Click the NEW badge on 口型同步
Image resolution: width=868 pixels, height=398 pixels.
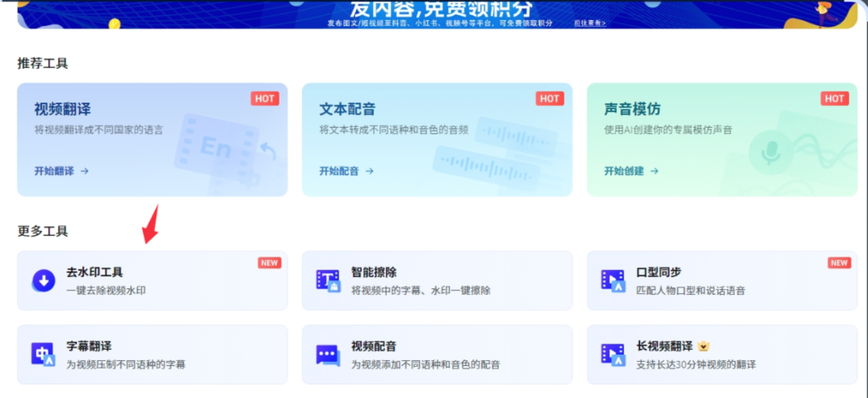click(840, 263)
